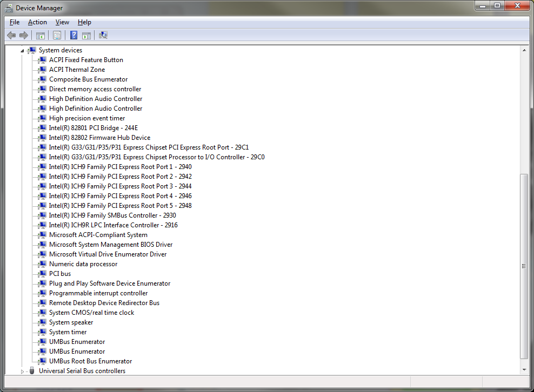Maximize the Device Manager window
Image resolution: width=534 pixels, height=392 pixels.
tap(497, 6)
